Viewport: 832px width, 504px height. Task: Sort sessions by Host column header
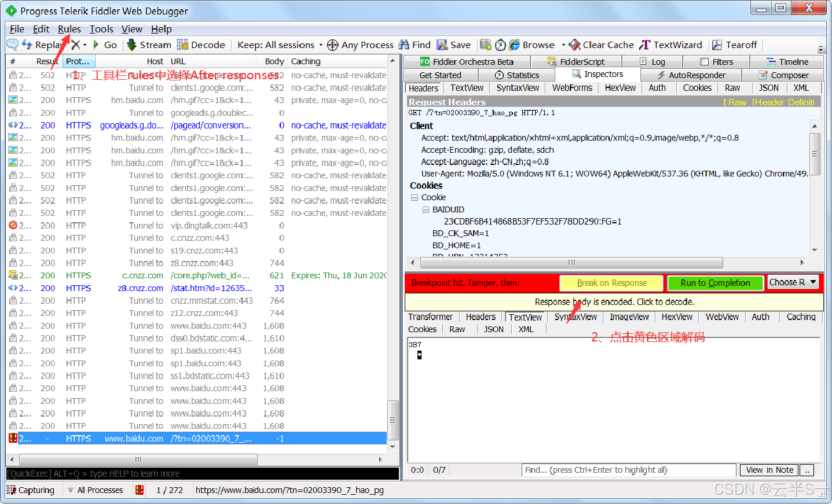(x=131, y=61)
